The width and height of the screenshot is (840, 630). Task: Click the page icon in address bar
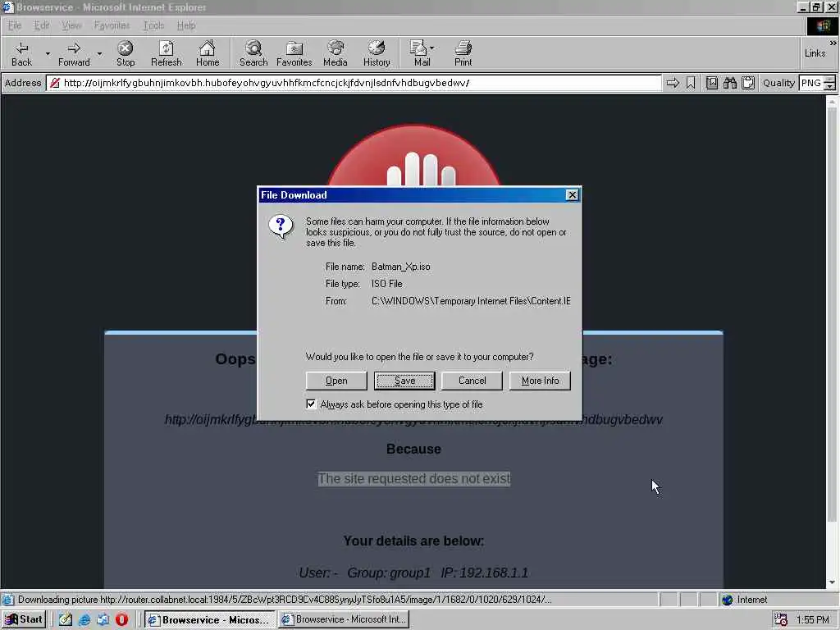coord(55,83)
